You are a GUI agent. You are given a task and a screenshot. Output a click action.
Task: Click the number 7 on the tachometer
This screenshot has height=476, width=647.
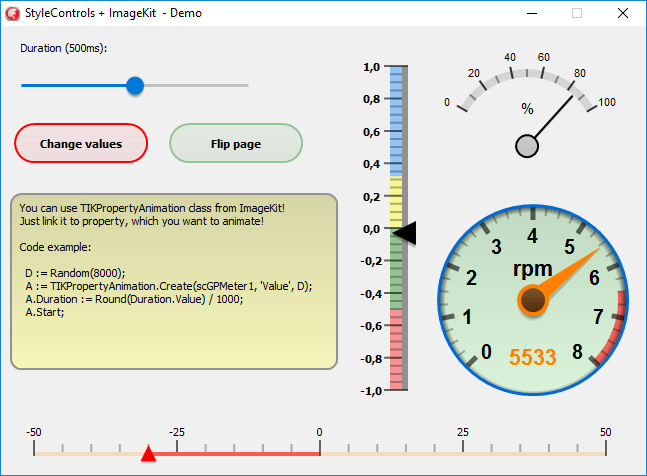click(x=598, y=317)
